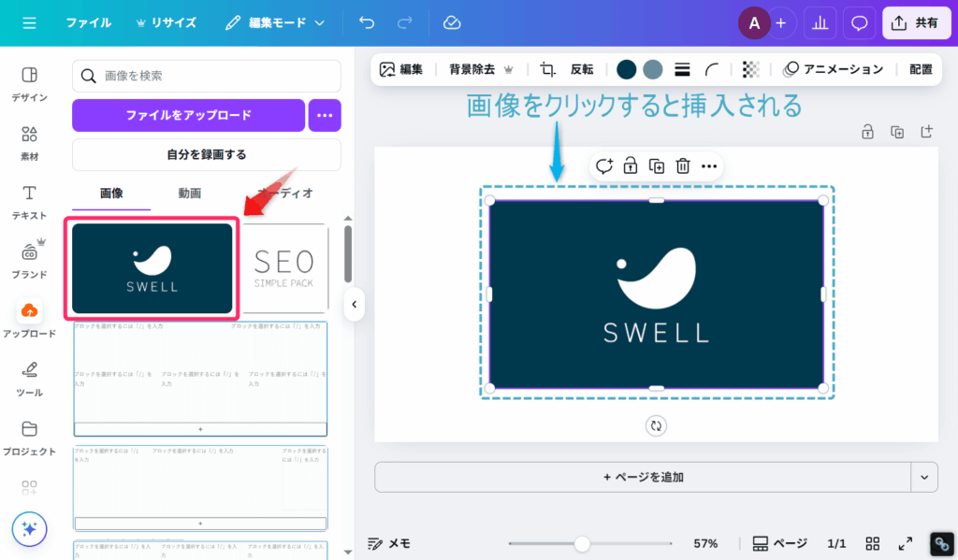Open the メモ notes button

pos(389,543)
